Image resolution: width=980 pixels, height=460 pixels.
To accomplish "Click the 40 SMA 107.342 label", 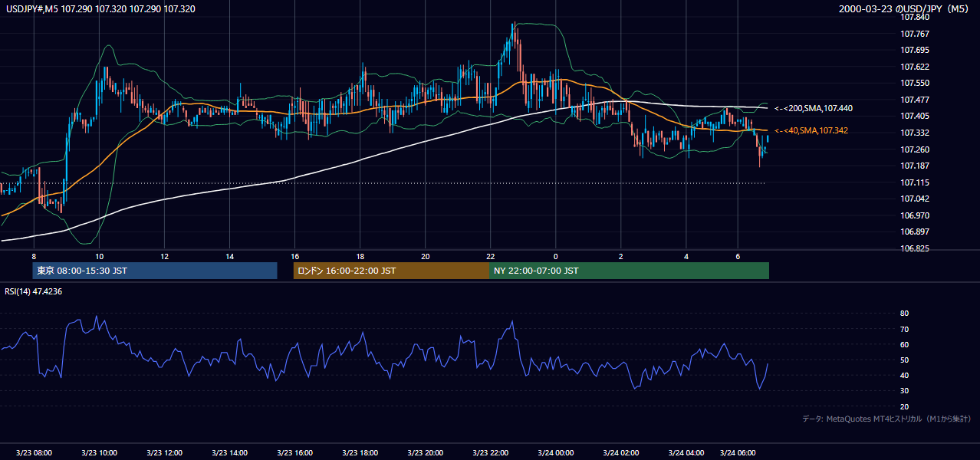I will tap(811, 131).
